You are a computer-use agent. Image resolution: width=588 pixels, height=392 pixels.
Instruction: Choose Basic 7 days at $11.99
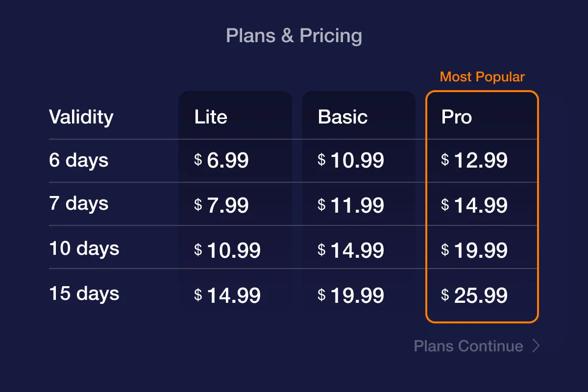(351, 205)
